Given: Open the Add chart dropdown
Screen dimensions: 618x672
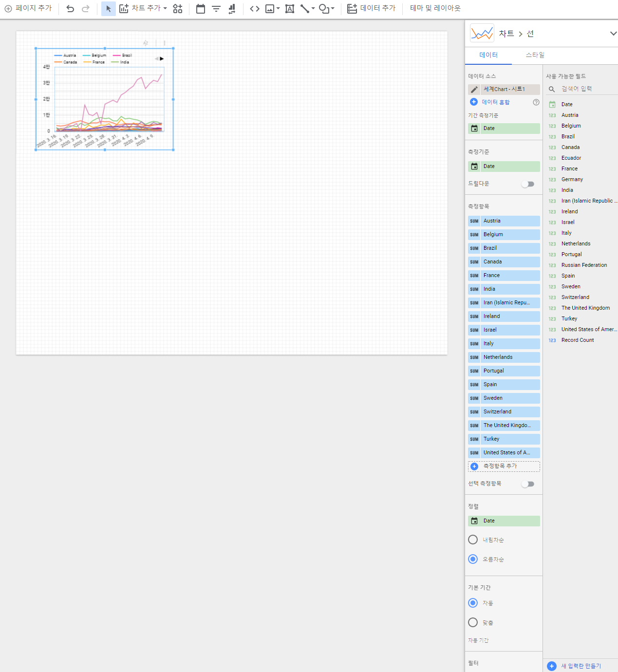Looking at the screenshot, I should [143, 8].
